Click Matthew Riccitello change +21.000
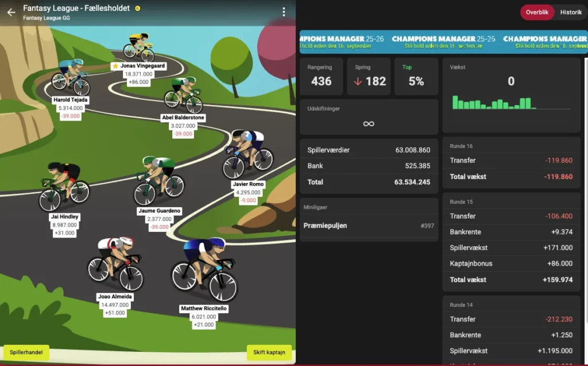Image resolution: width=588 pixels, height=366 pixels. tap(204, 325)
